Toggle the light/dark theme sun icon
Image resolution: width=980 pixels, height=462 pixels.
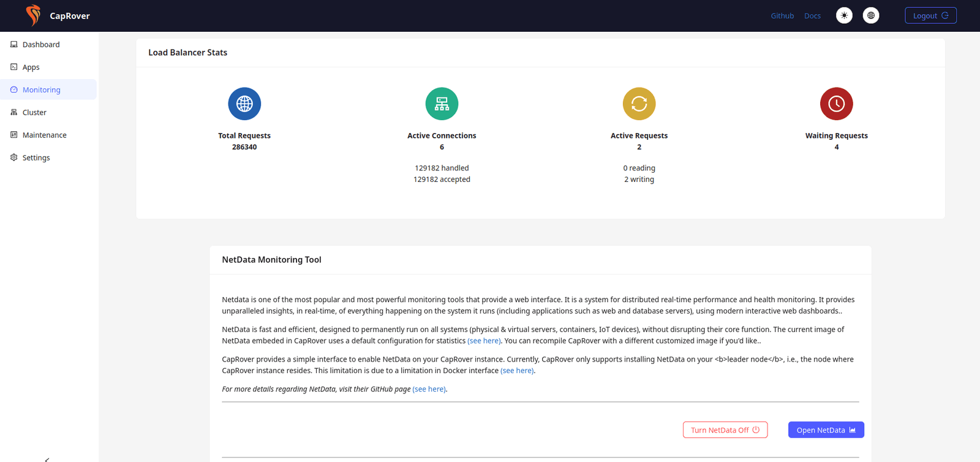(844, 15)
